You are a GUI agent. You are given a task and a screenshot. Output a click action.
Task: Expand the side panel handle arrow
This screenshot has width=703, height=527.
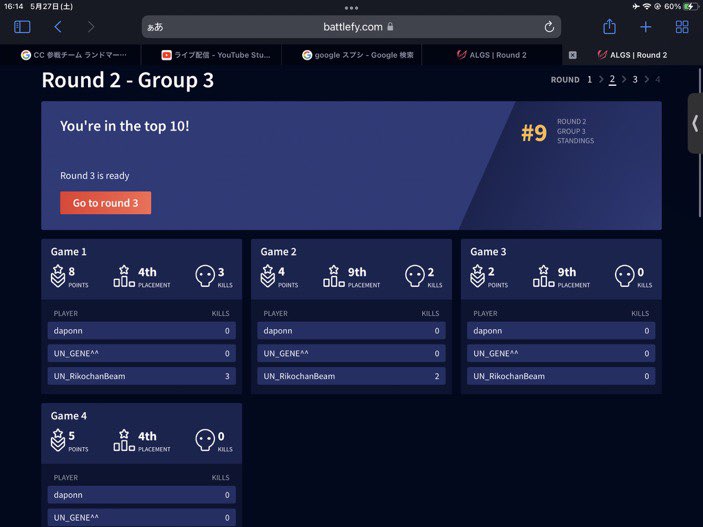coord(695,123)
